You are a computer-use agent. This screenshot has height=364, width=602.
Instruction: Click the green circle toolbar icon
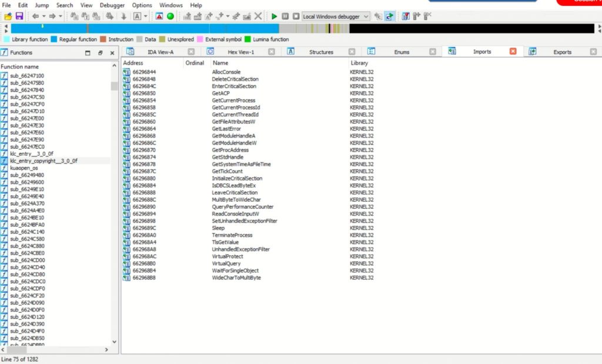pyautogui.click(x=170, y=16)
